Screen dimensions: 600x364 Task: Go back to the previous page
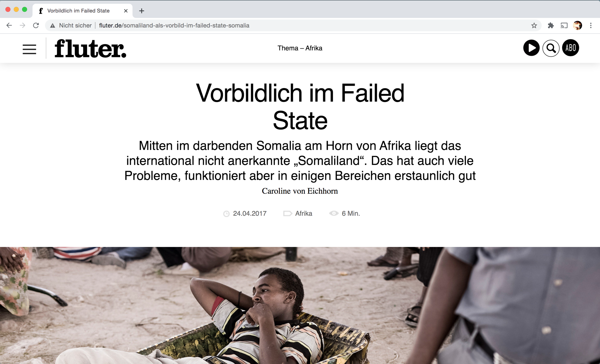pos(9,25)
